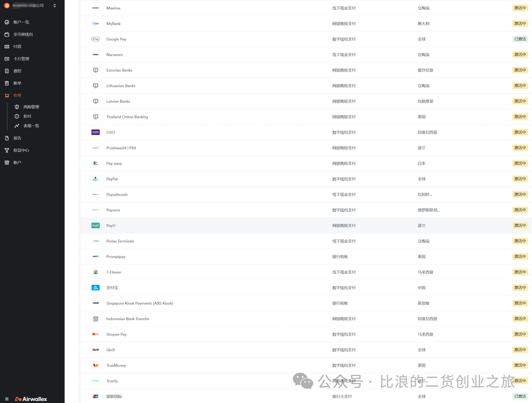Screen dimensions: 532x403
Task: Click the 收单 shopping cart icon
Action: pyautogui.click(x=7, y=95)
